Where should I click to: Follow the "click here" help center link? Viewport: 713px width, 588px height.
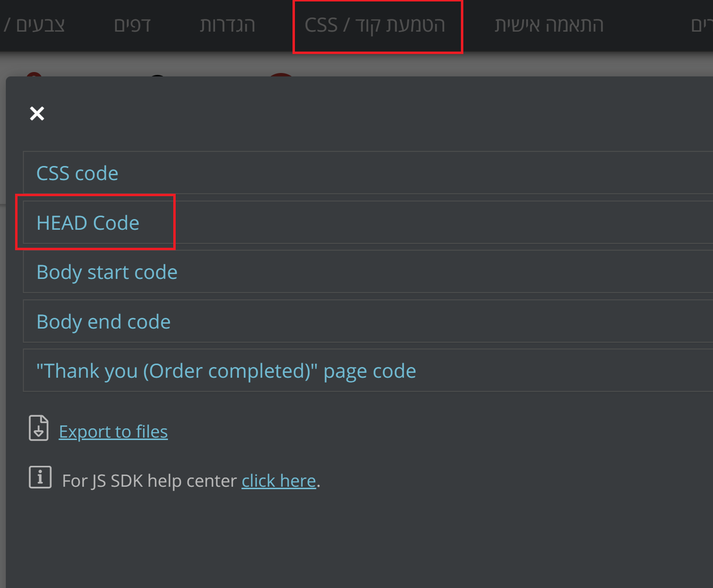click(279, 481)
